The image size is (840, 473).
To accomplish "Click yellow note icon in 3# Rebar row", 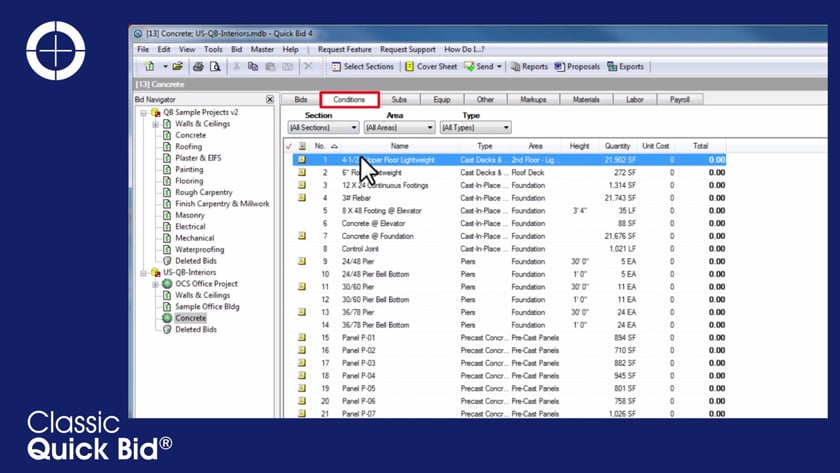I will click(302, 198).
